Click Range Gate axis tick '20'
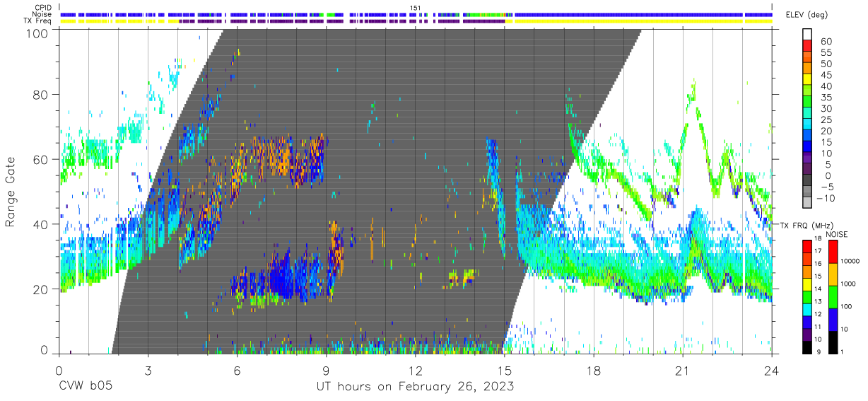Screen dimensions: 868x401 click(x=40, y=289)
